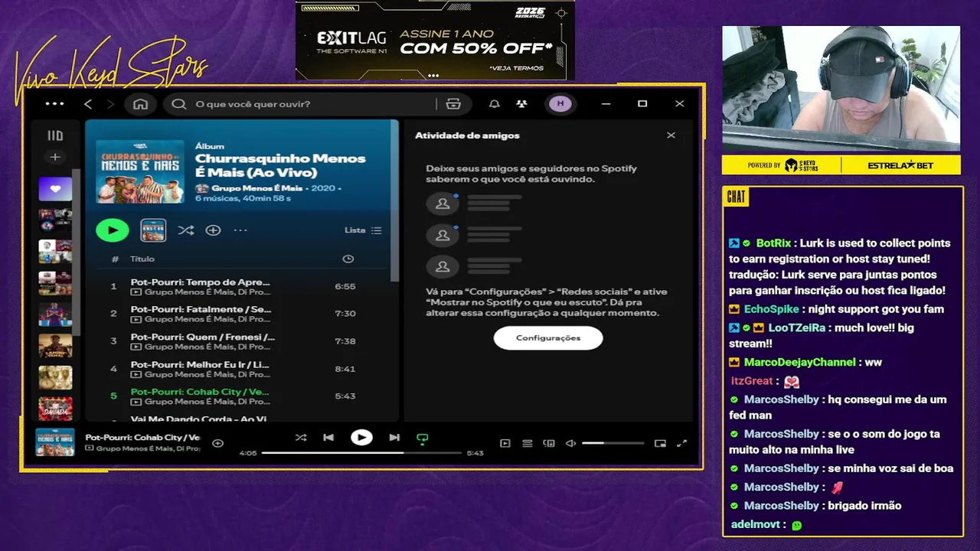Adjust the volume slider
Image resolution: width=980 pixels, height=551 pixels.
pos(612,443)
